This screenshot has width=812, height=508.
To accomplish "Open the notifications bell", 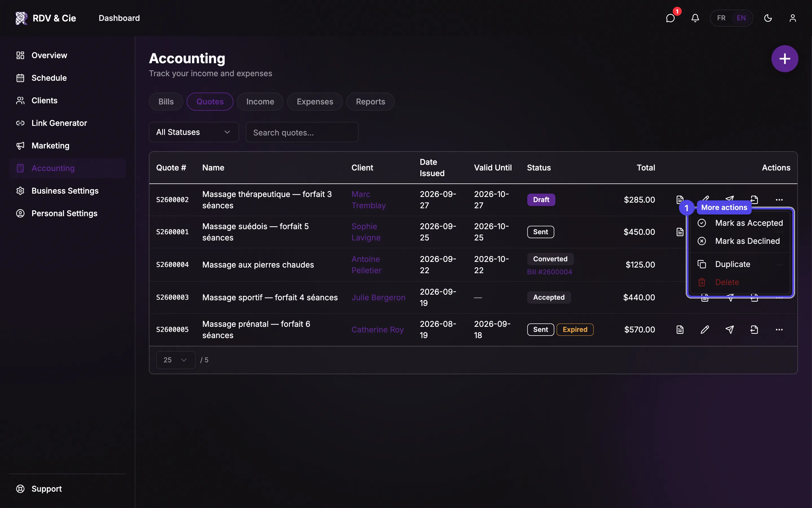I will point(695,18).
